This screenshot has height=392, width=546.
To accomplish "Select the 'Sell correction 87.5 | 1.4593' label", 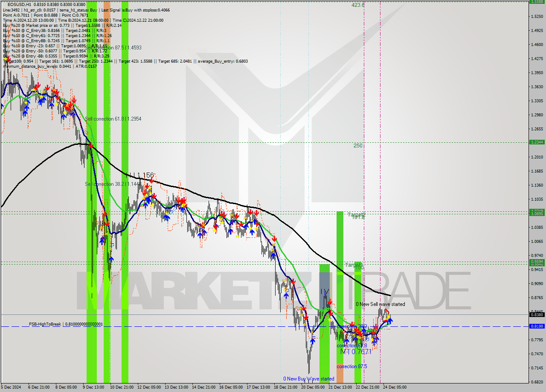I will point(113,48).
